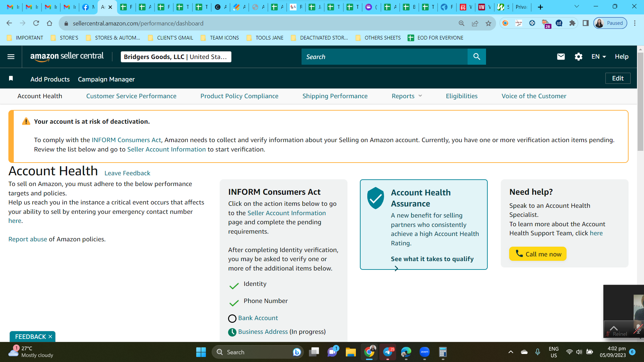The width and height of the screenshot is (644, 362).
Task: Click the bookmark flag icon
Action: tap(11, 78)
